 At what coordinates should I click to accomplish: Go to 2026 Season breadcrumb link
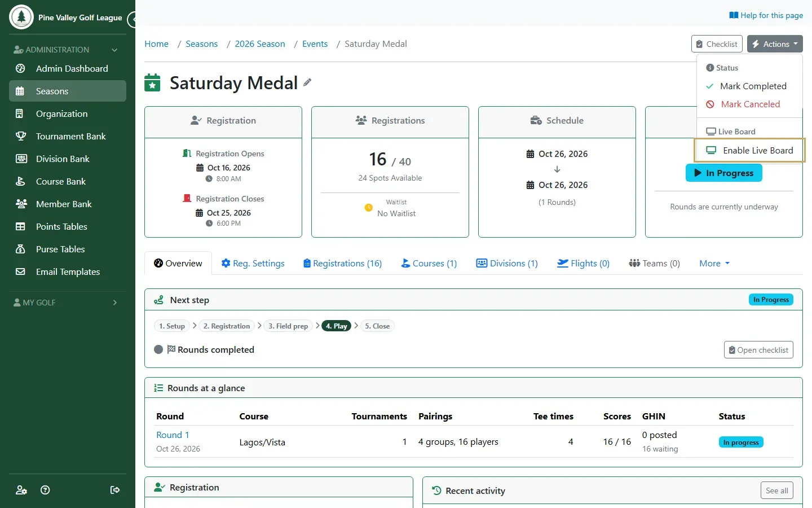260,44
